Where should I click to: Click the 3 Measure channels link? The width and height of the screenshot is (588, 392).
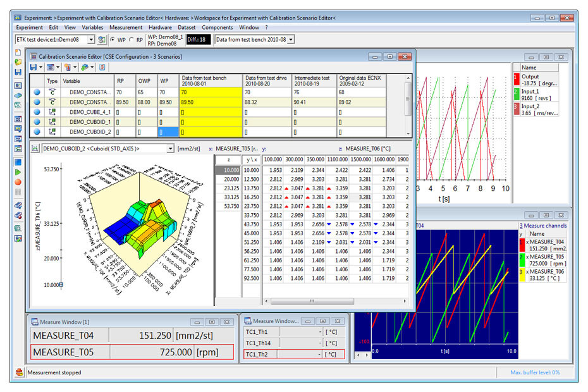click(x=543, y=226)
